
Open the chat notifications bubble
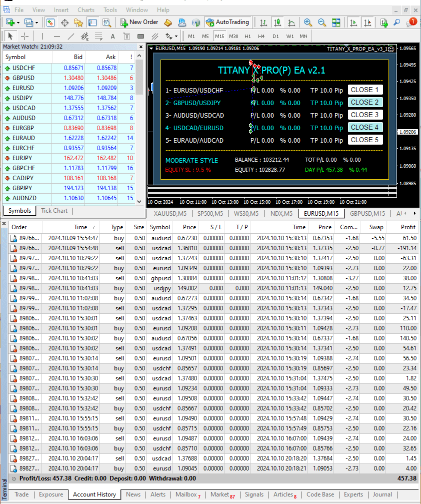pos(411,22)
